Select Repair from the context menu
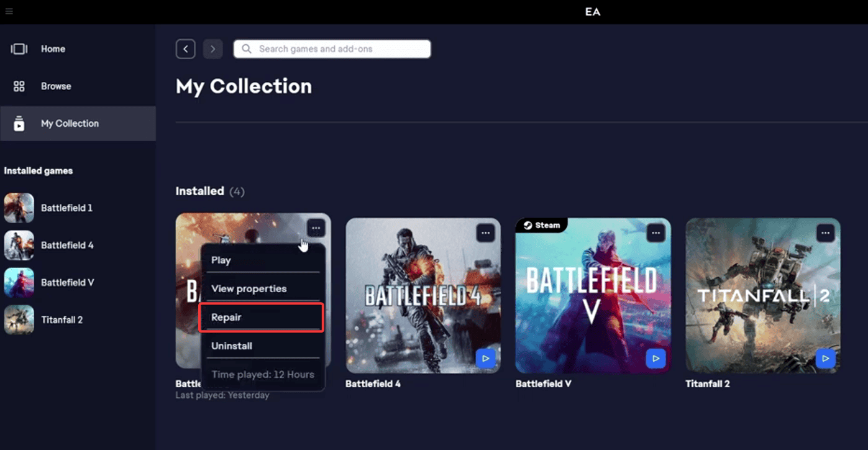Image resolution: width=868 pixels, height=450 pixels. (x=262, y=318)
